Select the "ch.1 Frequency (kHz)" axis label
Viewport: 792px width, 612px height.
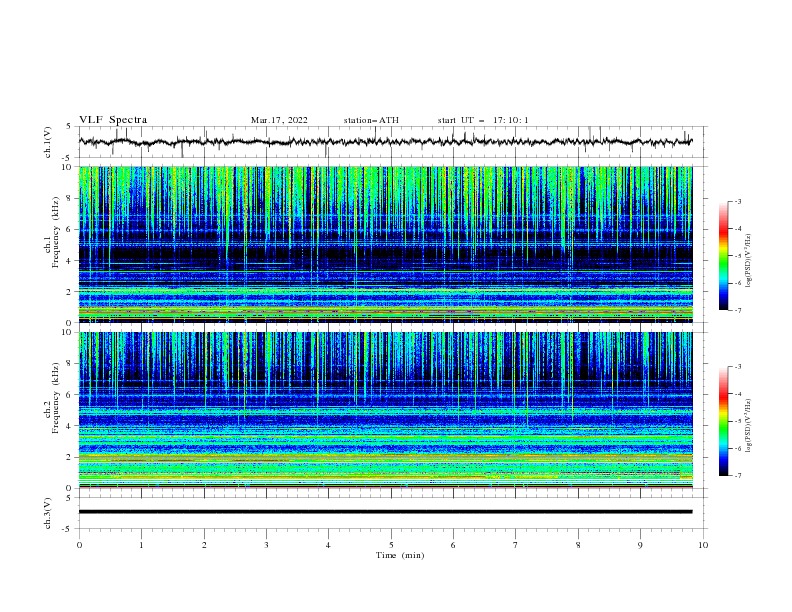click(x=52, y=233)
